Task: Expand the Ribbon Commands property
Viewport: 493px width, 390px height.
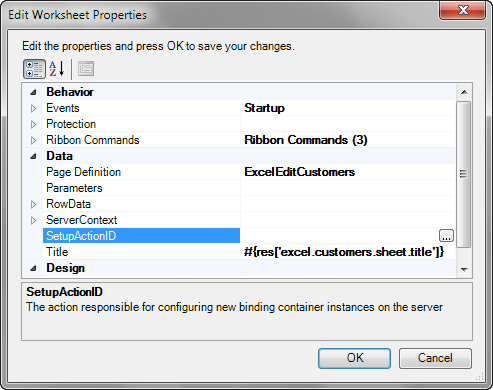Action: [x=33, y=140]
